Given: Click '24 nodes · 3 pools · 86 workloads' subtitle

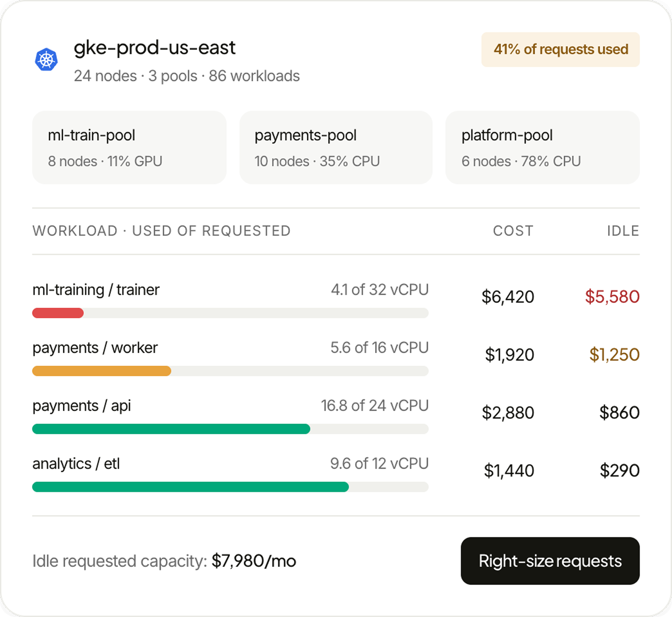Looking at the screenshot, I should click(187, 76).
